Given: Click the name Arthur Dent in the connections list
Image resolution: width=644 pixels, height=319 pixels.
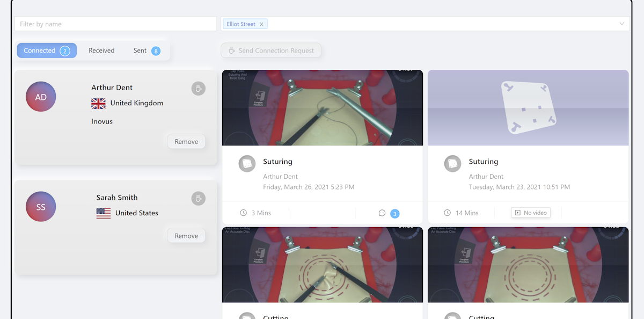Looking at the screenshot, I should click(112, 88).
